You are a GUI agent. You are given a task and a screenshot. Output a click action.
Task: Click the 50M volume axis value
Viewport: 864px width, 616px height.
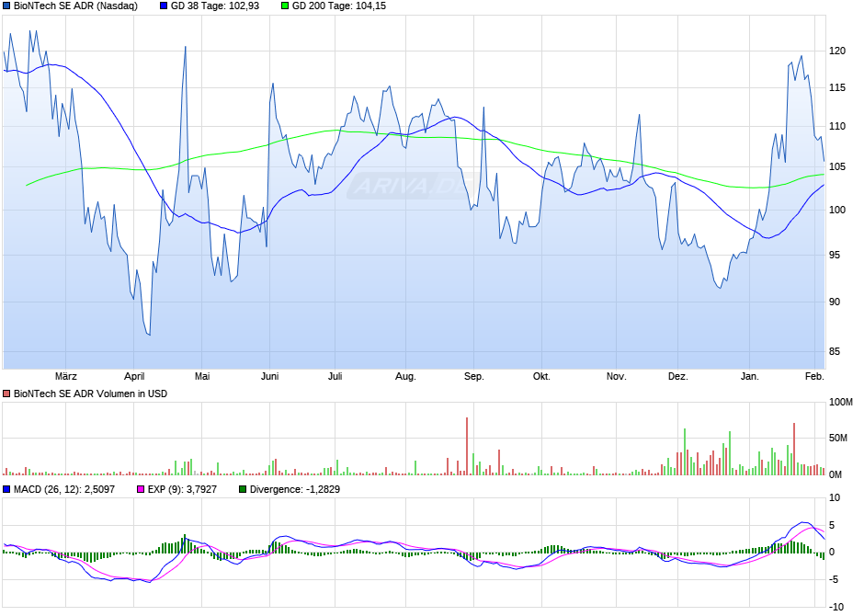(x=838, y=438)
